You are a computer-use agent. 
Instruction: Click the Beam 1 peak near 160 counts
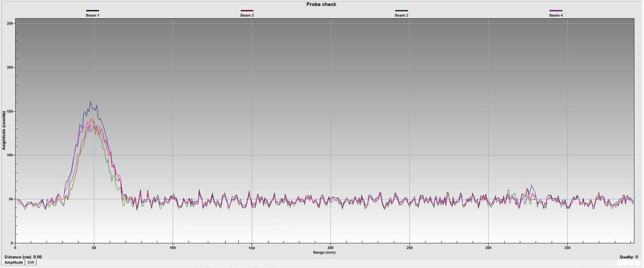(x=91, y=102)
